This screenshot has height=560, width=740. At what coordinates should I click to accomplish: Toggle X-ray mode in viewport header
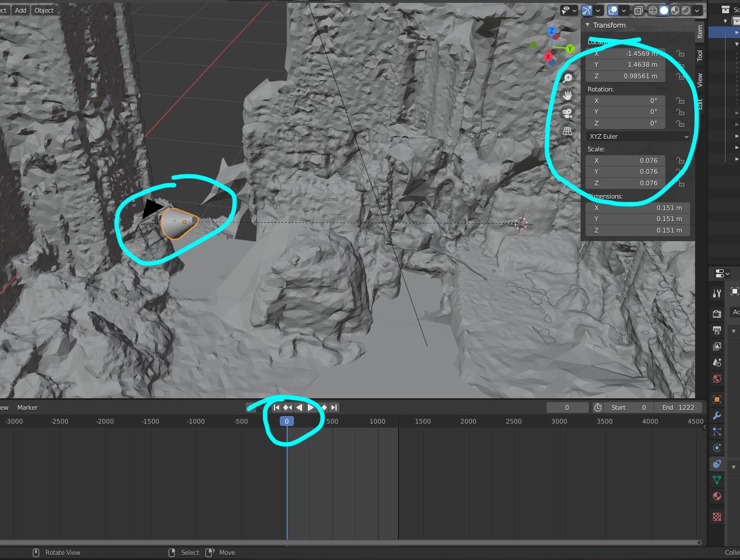pos(639,10)
